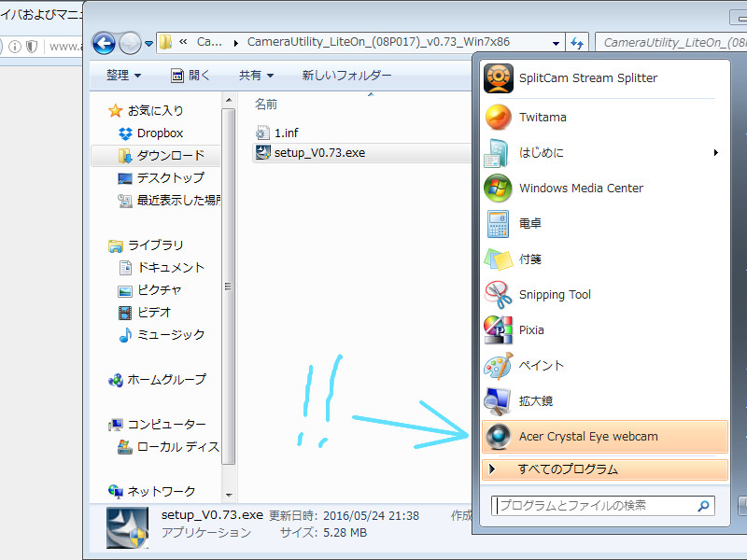This screenshot has width=747, height=560.
Task: Click the refresh icon beside address bar
Action: click(577, 43)
